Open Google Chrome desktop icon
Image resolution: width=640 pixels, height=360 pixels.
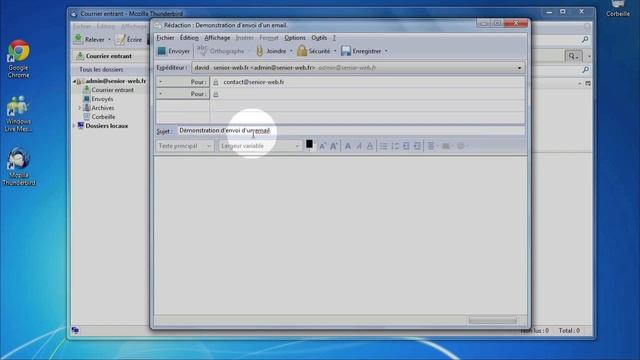(18, 59)
